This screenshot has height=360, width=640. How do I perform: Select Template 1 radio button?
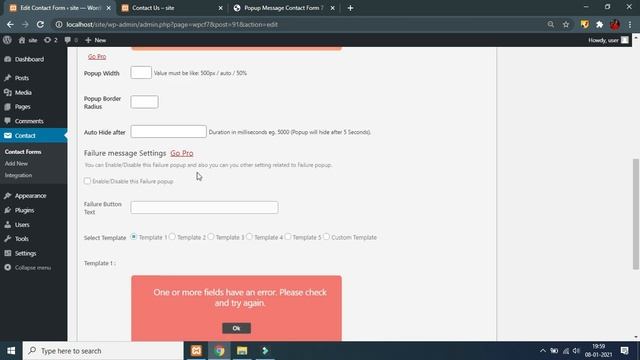coord(133,237)
